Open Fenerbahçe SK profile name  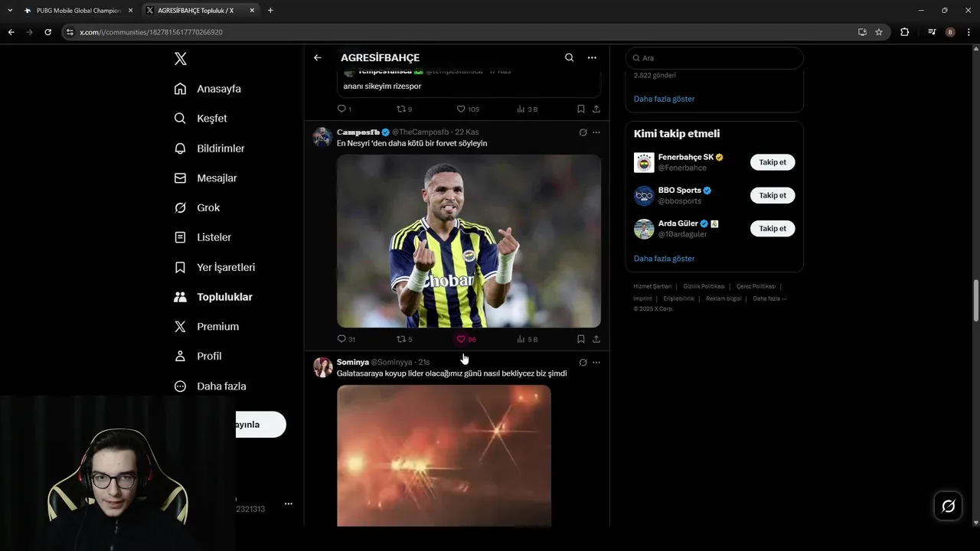tap(686, 157)
